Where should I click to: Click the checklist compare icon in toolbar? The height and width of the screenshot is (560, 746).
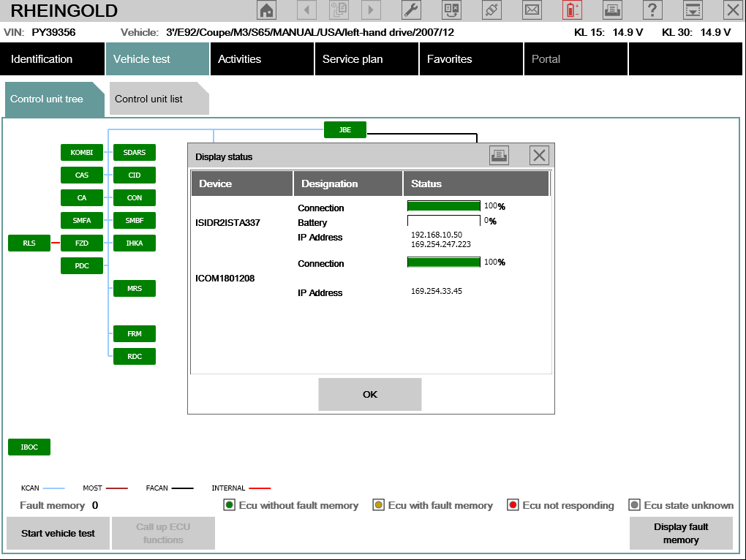tap(452, 10)
